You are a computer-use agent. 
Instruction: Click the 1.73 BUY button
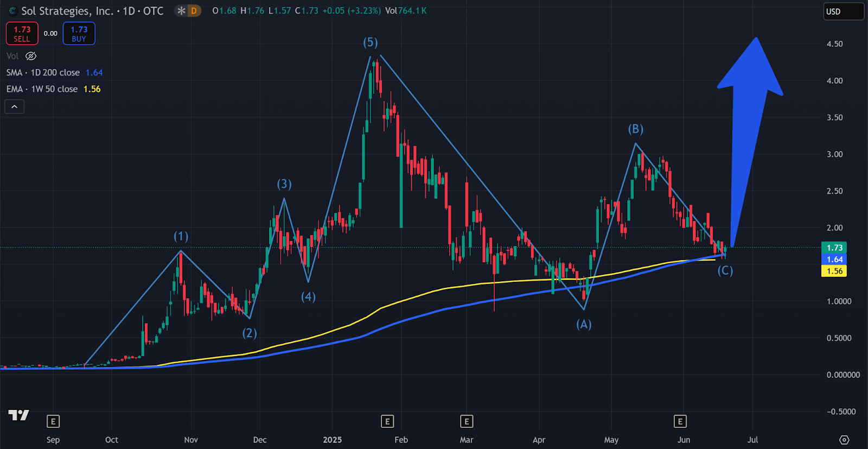tap(79, 34)
